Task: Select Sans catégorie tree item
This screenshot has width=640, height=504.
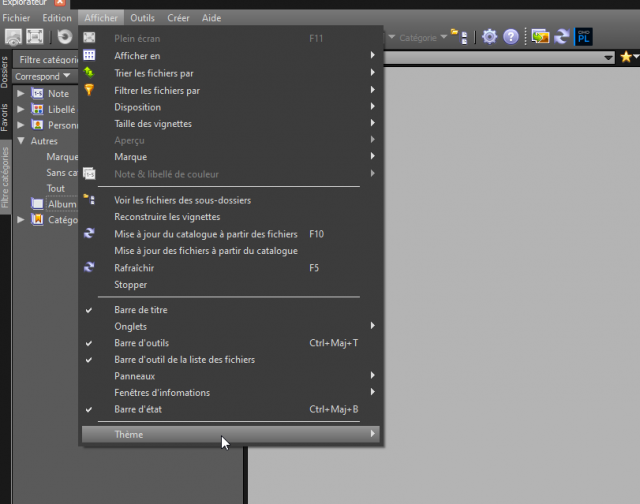Action: tap(62, 173)
